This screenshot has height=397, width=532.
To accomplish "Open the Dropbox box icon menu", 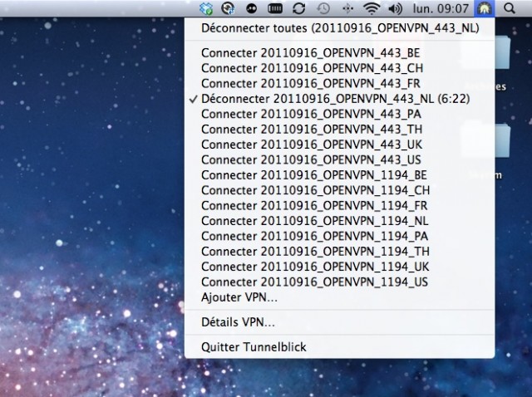I will 206,8.
